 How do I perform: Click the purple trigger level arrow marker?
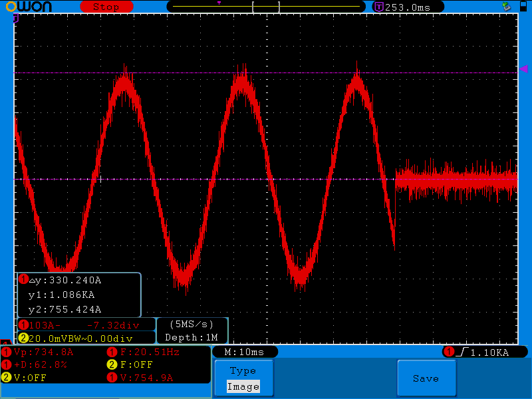(x=523, y=69)
